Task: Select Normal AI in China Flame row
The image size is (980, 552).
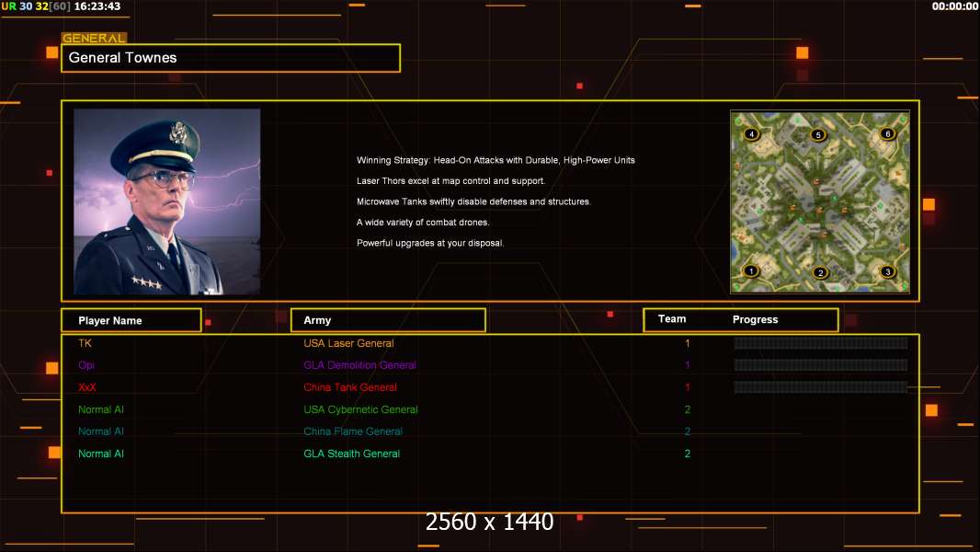Action: 100,431
